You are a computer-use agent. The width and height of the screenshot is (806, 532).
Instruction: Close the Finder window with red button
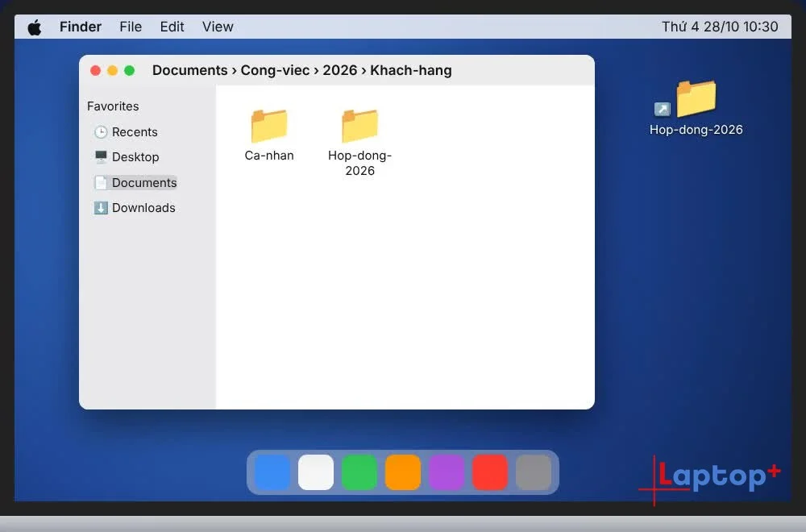95,70
